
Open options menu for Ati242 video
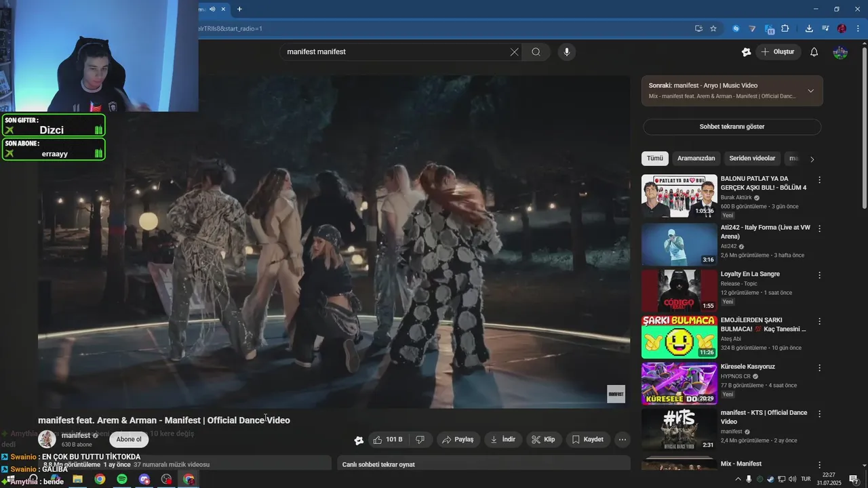point(819,229)
